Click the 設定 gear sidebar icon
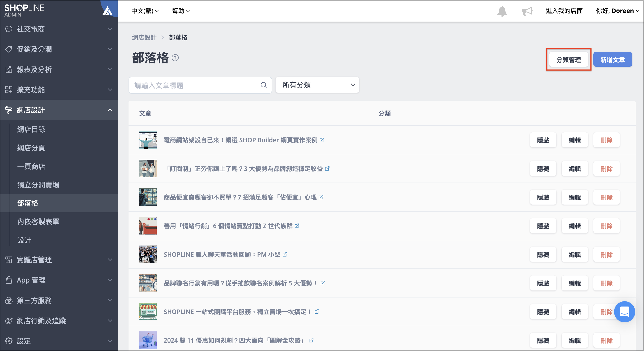644x351 pixels. pos(9,341)
